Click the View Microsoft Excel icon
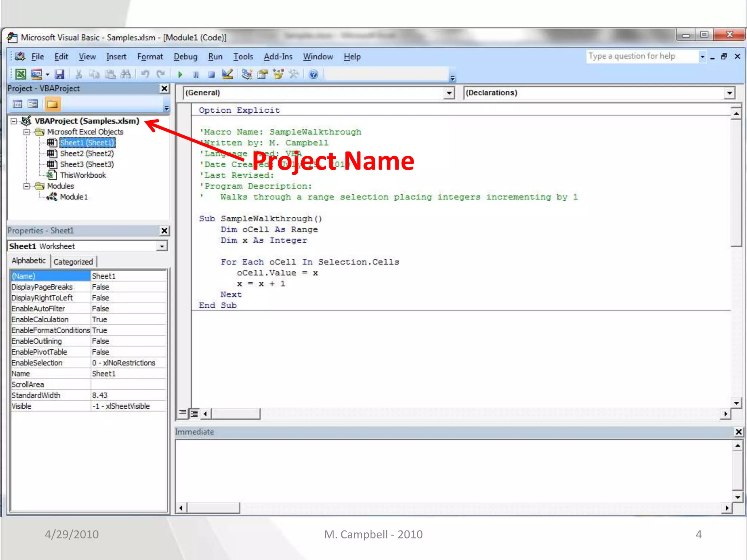The width and height of the screenshot is (747, 560). pyautogui.click(x=21, y=74)
